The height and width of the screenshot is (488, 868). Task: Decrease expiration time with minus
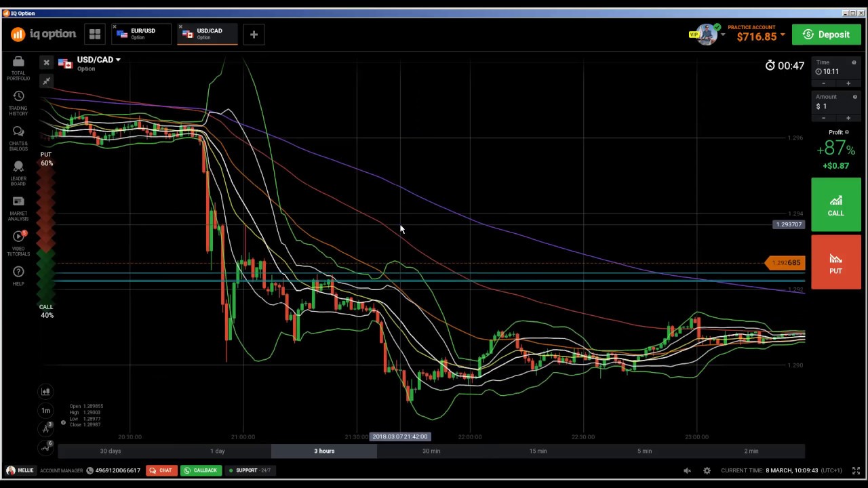pos(823,83)
